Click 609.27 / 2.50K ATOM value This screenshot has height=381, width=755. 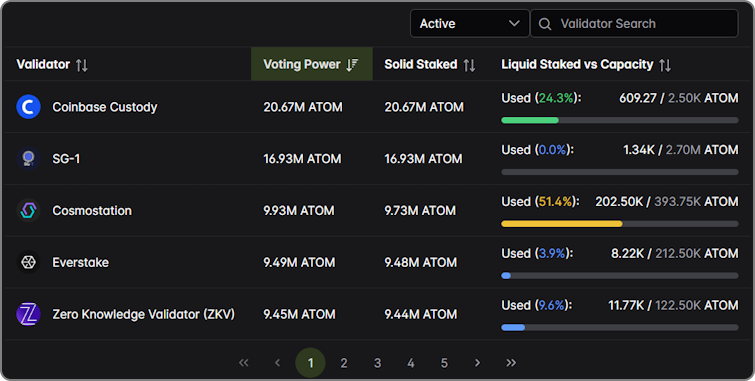pos(678,98)
